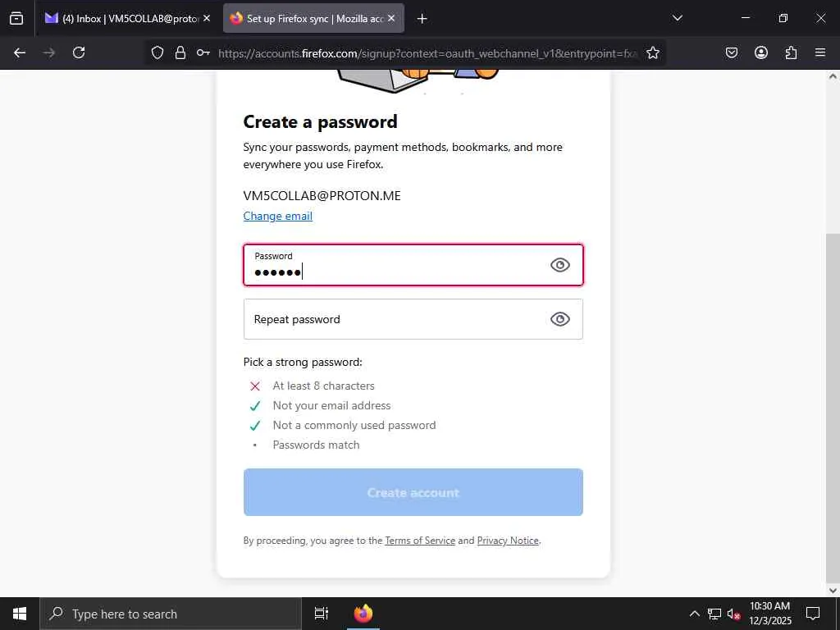Open a new tab with plus button
The height and width of the screenshot is (630, 840).
point(422,19)
